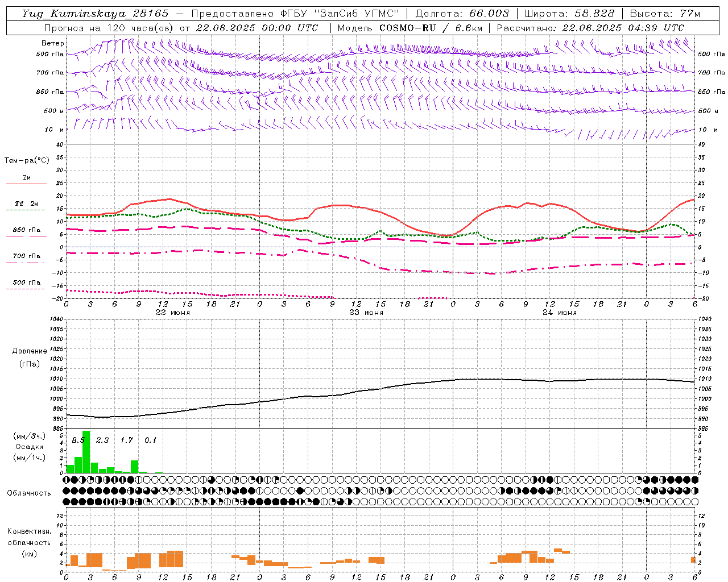
Task: Click the 850 гПа temperature legend label
Action: tap(26, 230)
